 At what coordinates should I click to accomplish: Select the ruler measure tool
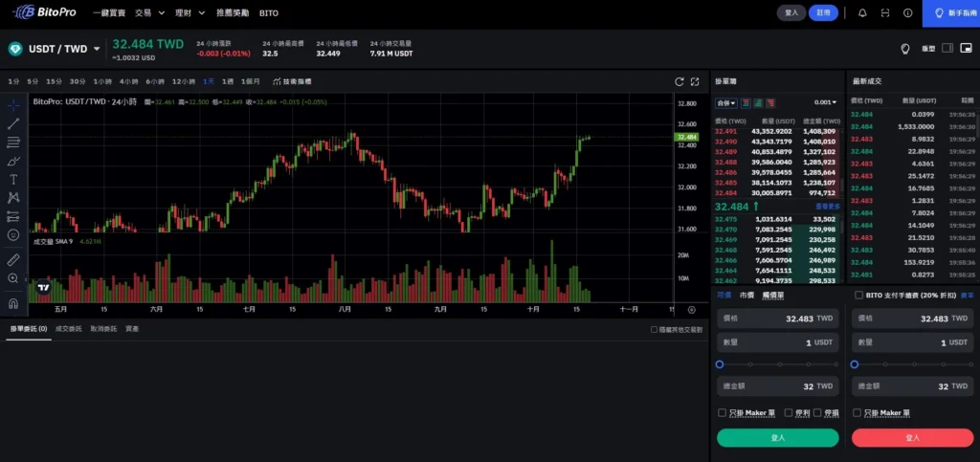pyautogui.click(x=13, y=260)
